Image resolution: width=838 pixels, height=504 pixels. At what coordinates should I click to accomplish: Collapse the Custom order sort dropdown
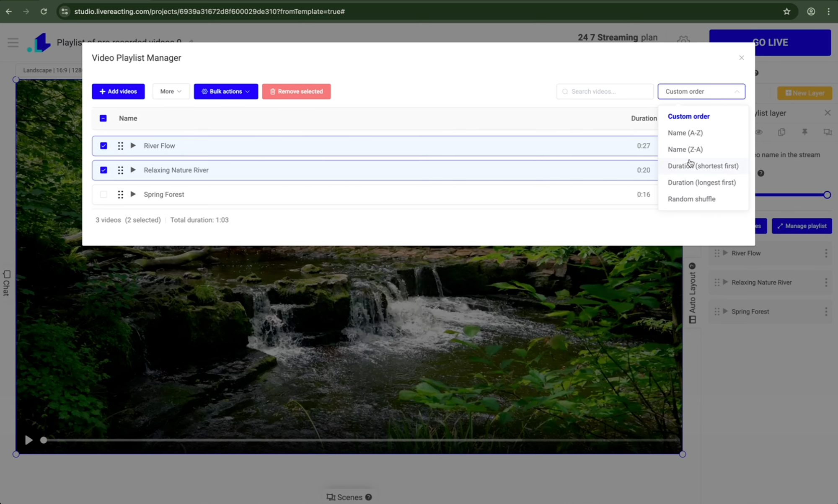701,91
